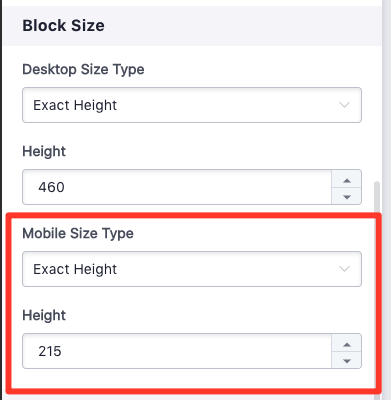391x400 pixels.
Task: Click the Height label above the 460 field
Action: (x=44, y=151)
